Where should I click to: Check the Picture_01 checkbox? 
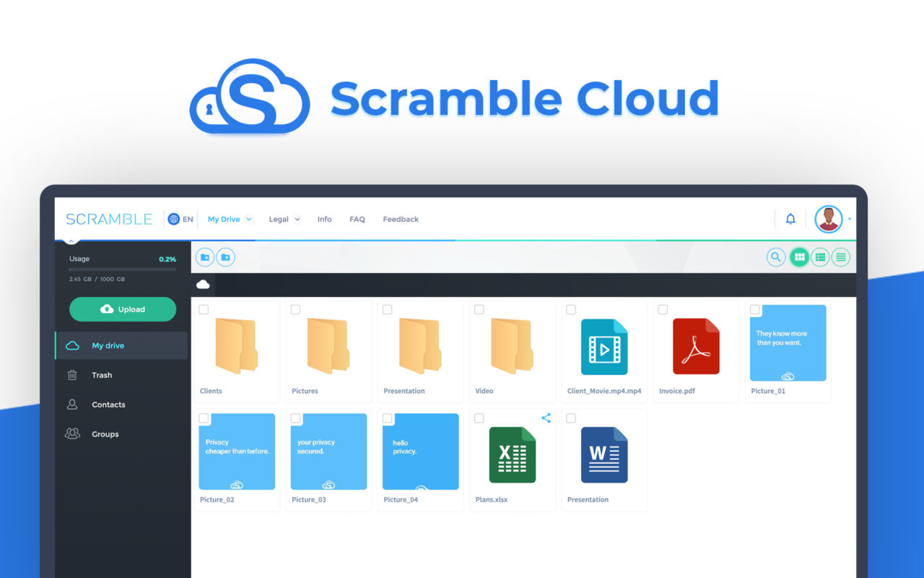[754, 309]
